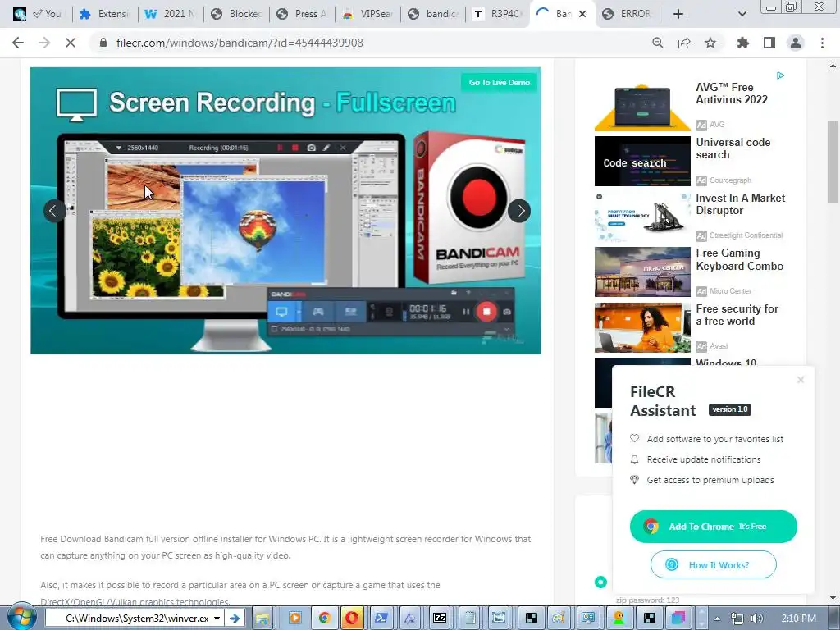Click the Go To Live Demo button

(499, 83)
